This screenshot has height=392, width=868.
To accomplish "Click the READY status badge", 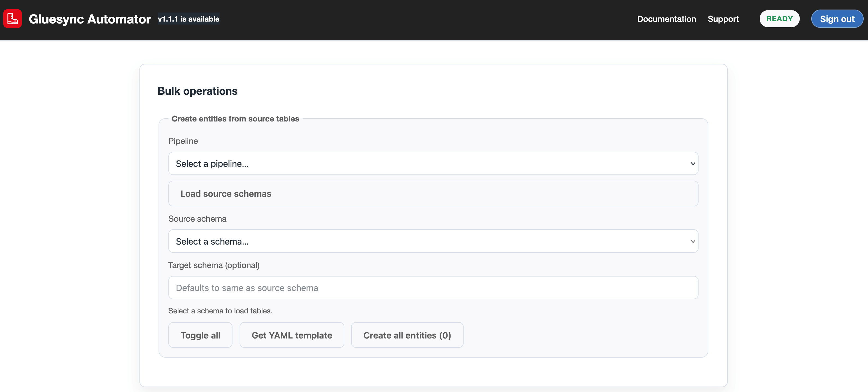I will (779, 19).
